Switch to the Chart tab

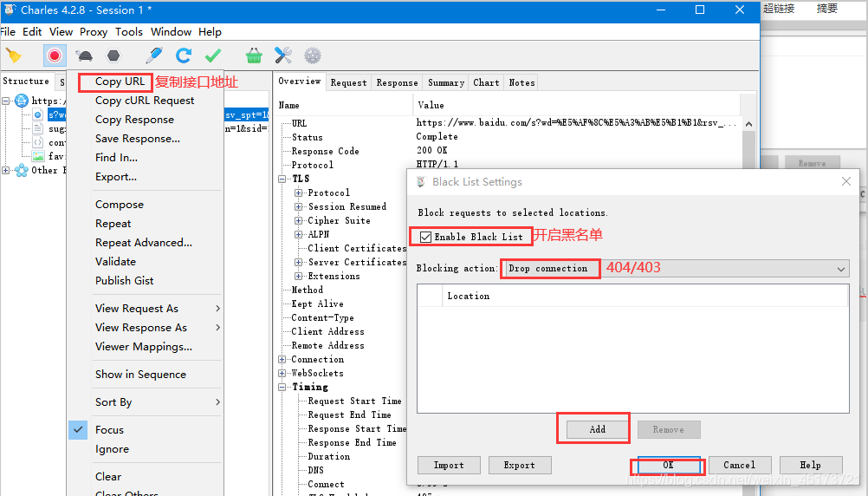click(x=486, y=82)
